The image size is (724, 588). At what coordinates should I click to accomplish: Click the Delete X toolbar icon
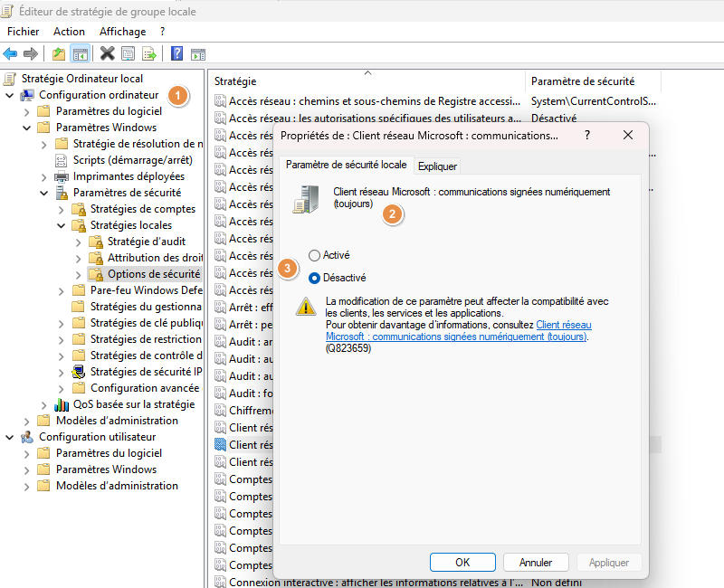tap(107, 53)
